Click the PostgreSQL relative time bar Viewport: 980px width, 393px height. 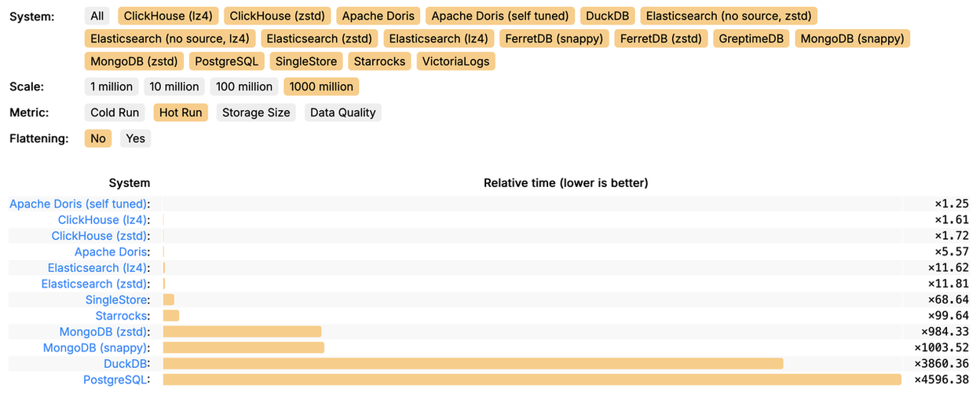[532, 380]
